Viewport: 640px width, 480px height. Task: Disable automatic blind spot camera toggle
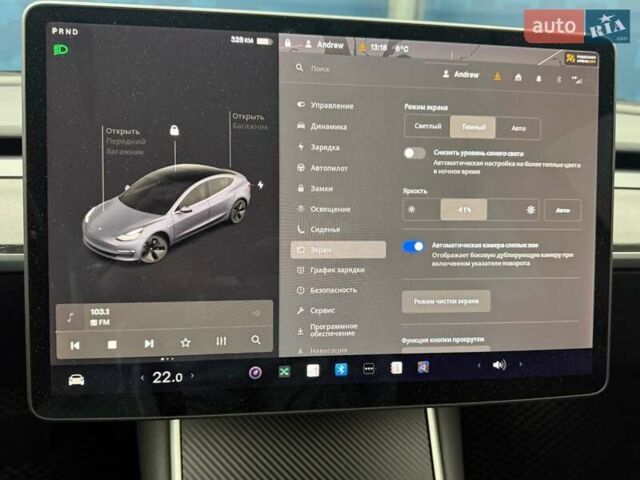click(x=413, y=246)
